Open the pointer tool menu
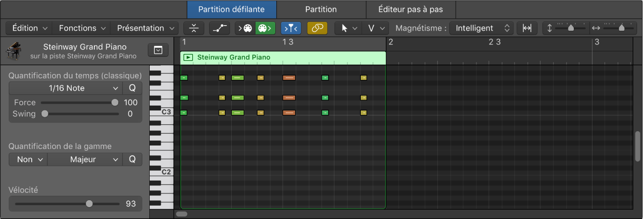 348,28
